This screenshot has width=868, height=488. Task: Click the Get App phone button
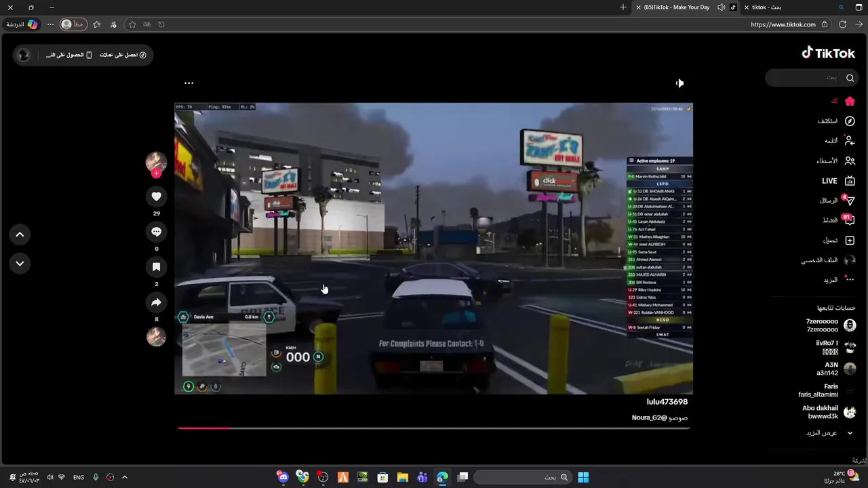tap(68, 55)
